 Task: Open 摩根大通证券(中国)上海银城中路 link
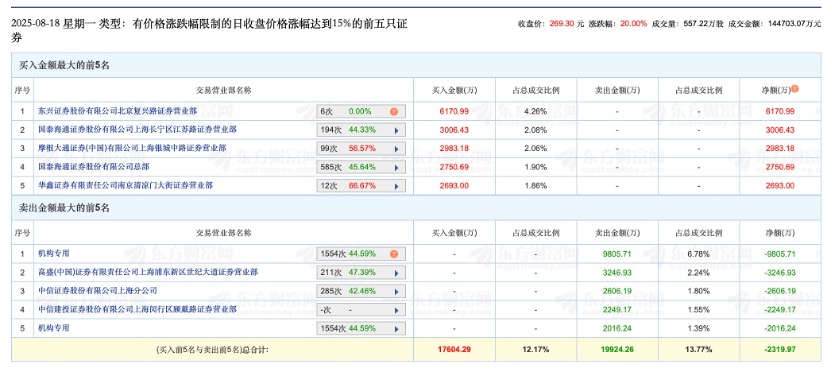point(132,148)
